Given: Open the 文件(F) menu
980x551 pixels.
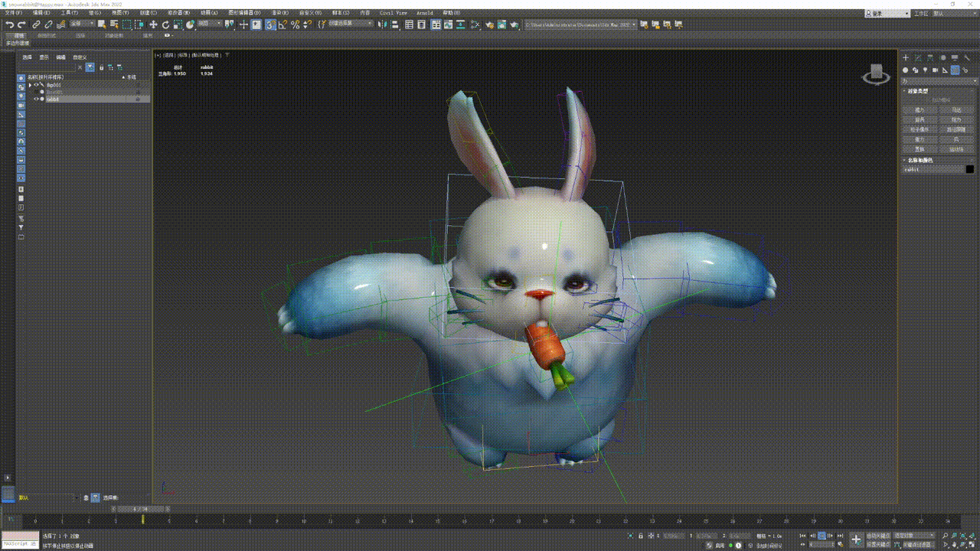Looking at the screenshot, I should tap(15, 12).
